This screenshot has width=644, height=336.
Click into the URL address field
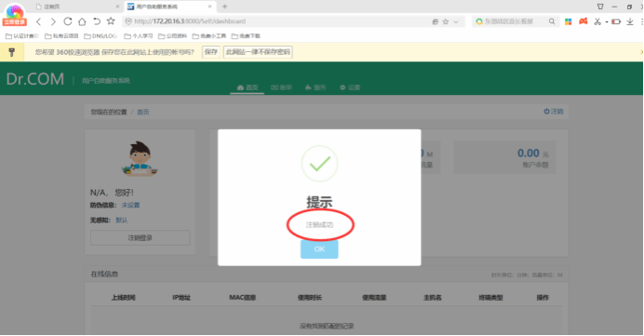(279, 21)
